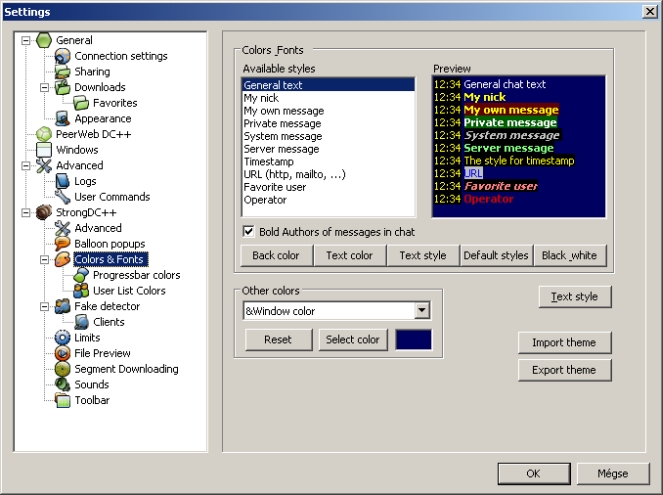
Task: Collapse the StrongDC++ tree node
Action: tap(24, 213)
